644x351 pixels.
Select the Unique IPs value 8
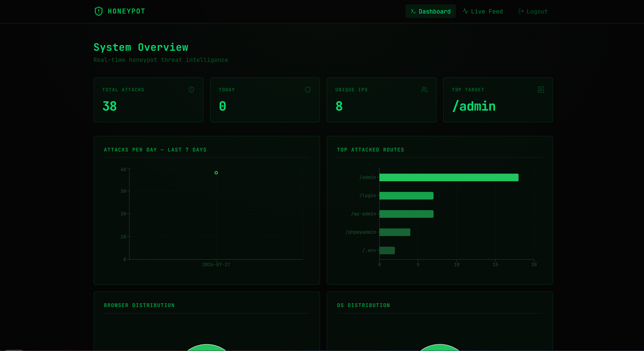coord(339,106)
